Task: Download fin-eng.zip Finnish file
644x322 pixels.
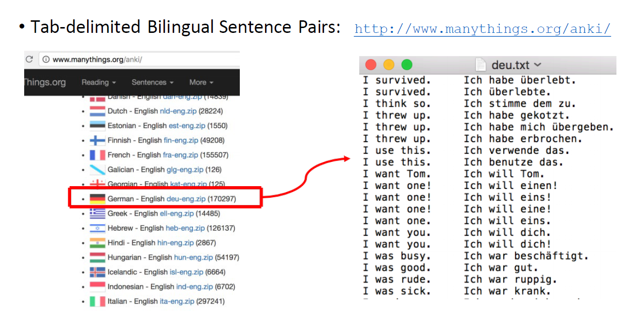Action: pyautogui.click(x=182, y=140)
